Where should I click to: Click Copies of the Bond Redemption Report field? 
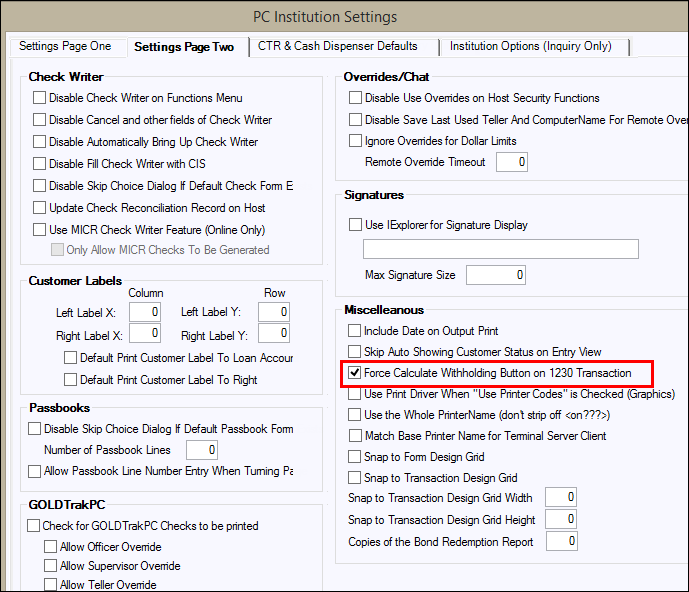coord(562,541)
